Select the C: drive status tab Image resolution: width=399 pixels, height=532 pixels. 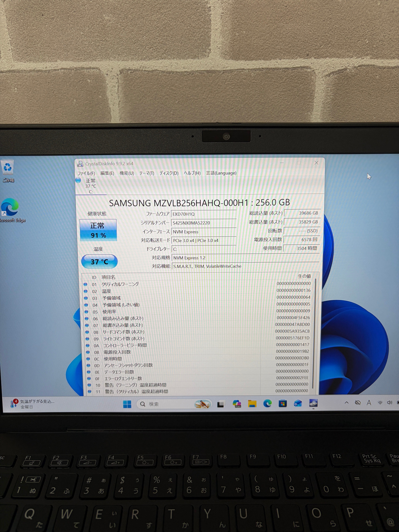(x=91, y=186)
